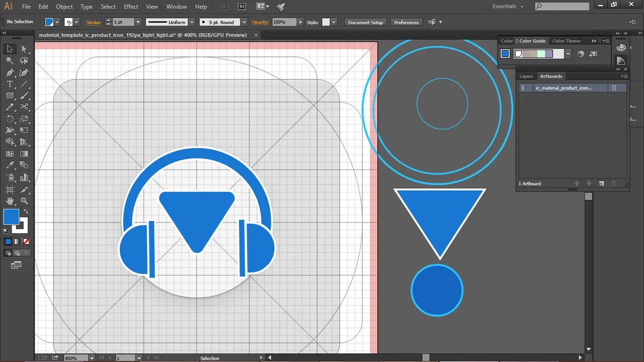644x362 pixels.
Task: Choose the Column Graph tool
Action: coord(24,177)
